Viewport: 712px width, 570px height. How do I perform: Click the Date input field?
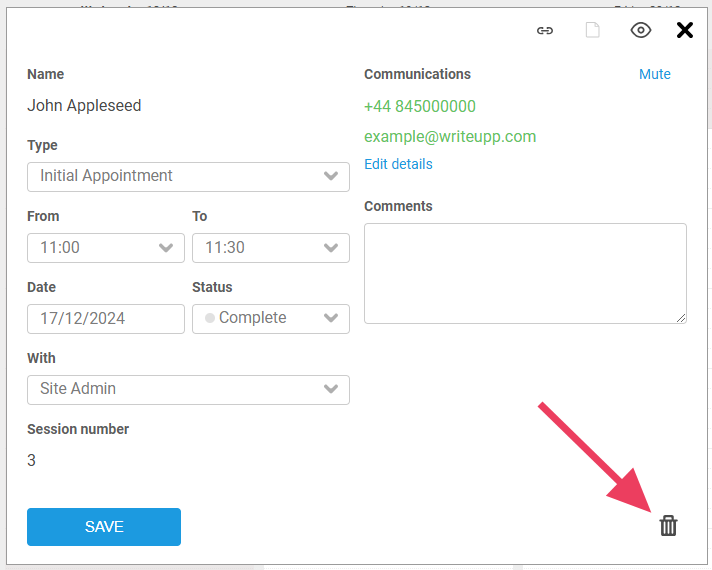[105, 319]
